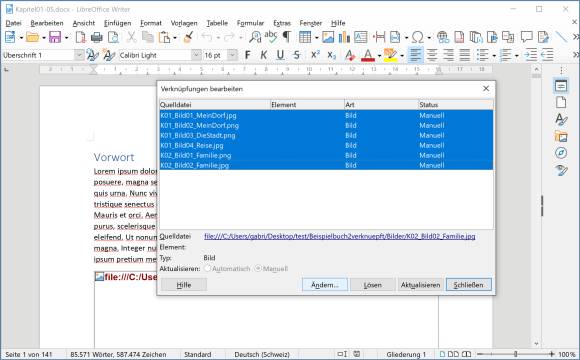This screenshot has width=580, height=360.
Task: Open a file with the folder icon
Action: 33,37
